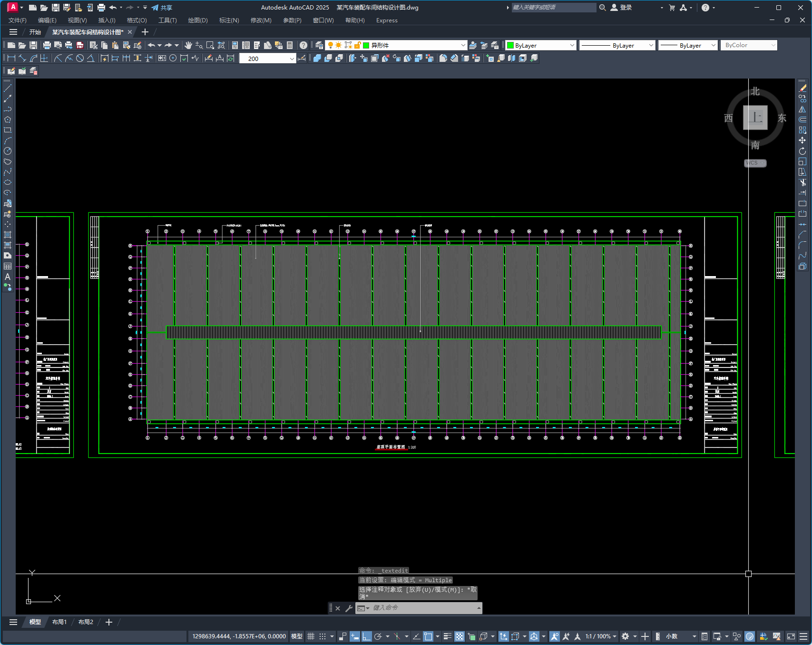Switch to the 开始 start tab
This screenshot has height=645, width=812.
tap(35, 32)
